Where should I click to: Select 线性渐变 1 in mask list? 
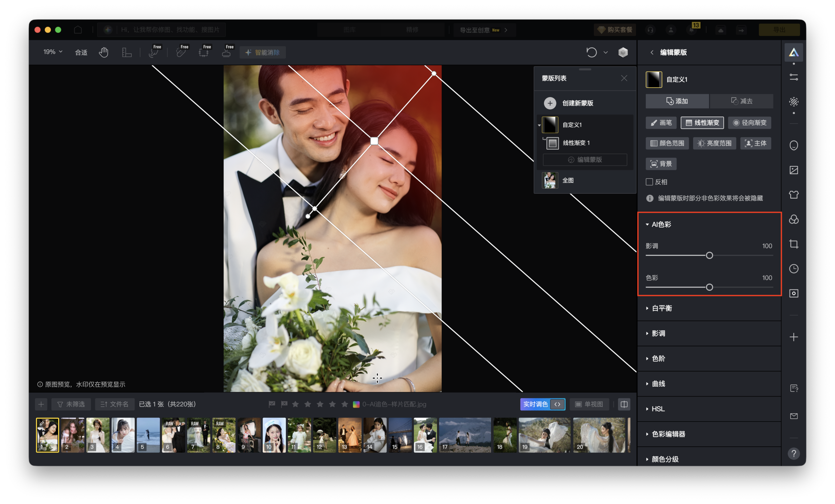pos(576,143)
